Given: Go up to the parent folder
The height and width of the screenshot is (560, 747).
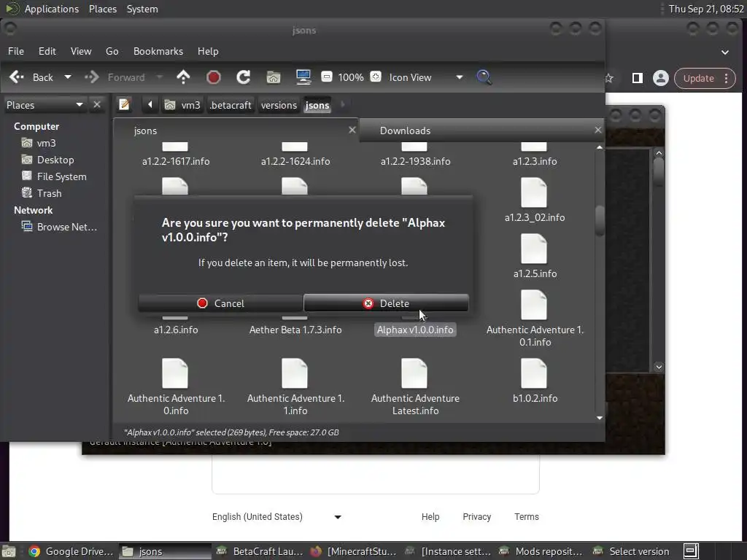Looking at the screenshot, I should point(183,77).
